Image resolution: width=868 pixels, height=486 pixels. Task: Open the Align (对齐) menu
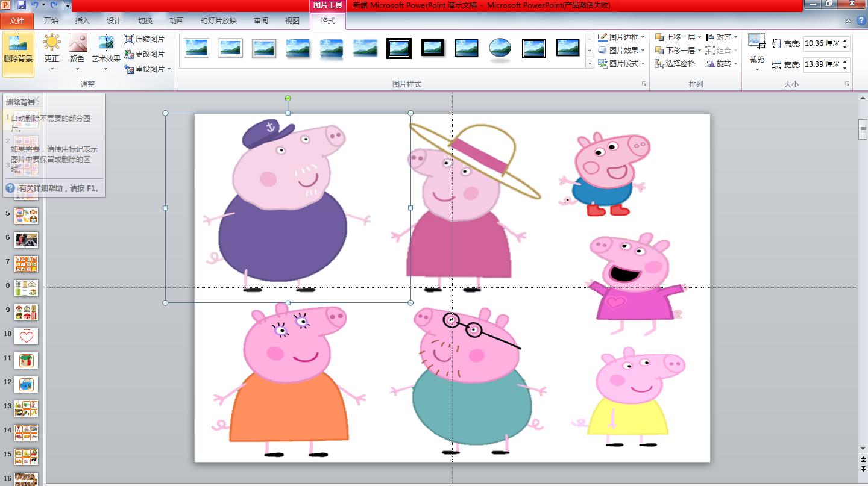(722, 37)
